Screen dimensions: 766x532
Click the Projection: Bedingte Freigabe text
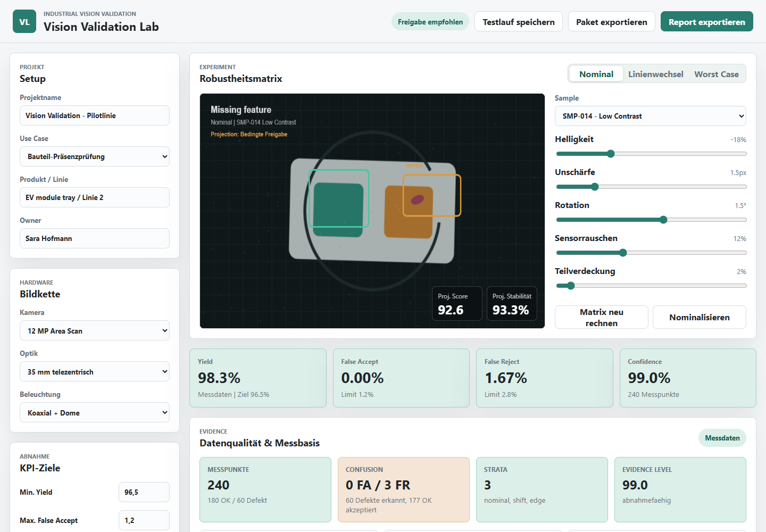[x=249, y=134]
